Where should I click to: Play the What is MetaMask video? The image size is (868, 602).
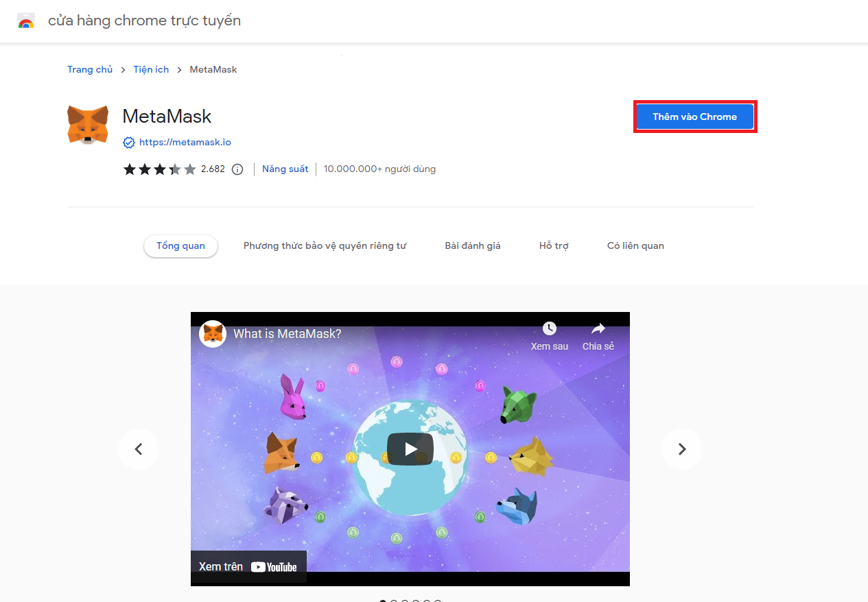coord(410,448)
